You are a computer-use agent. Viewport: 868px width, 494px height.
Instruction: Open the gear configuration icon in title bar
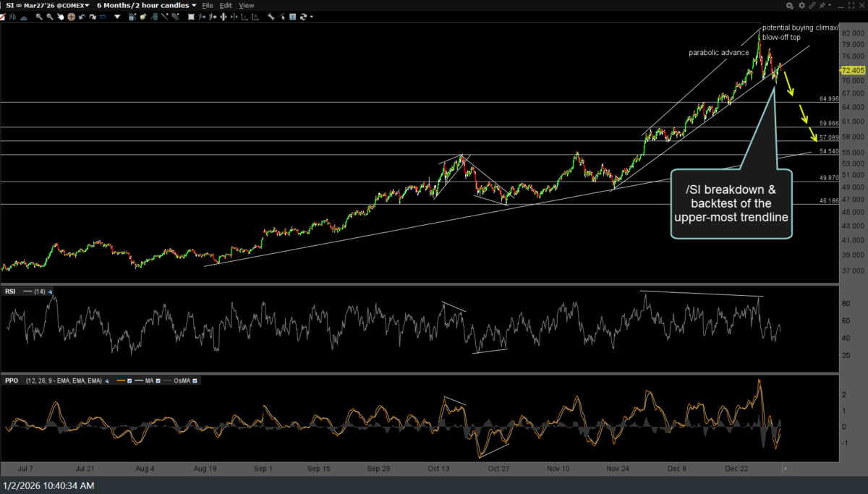[x=801, y=5]
